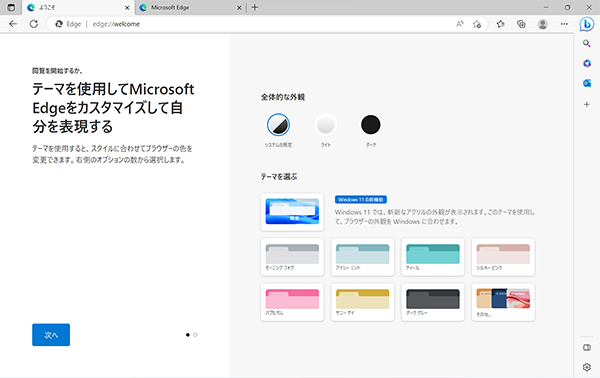The width and height of the screenshot is (600, 378).
Task: Click the 全体的な外観 heading
Action: click(283, 97)
